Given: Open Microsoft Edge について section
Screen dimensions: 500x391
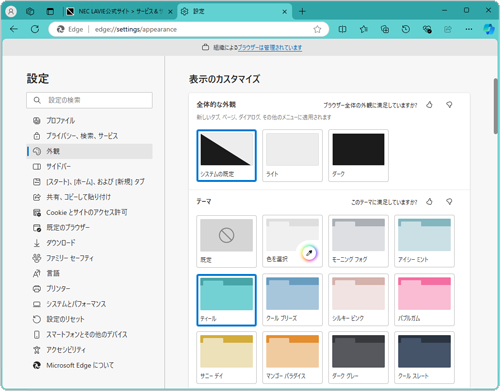Looking at the screenshot, I should tap(89, 365).
